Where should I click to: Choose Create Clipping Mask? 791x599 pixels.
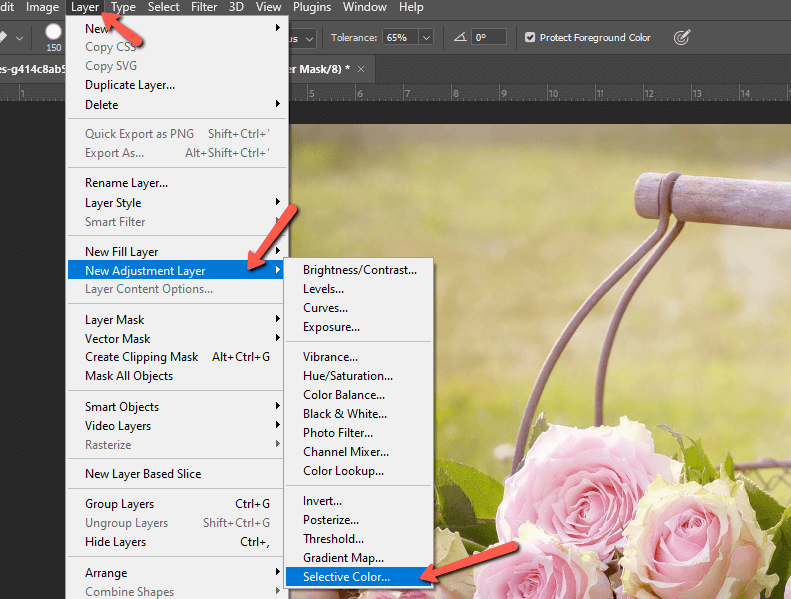(177, 357)
